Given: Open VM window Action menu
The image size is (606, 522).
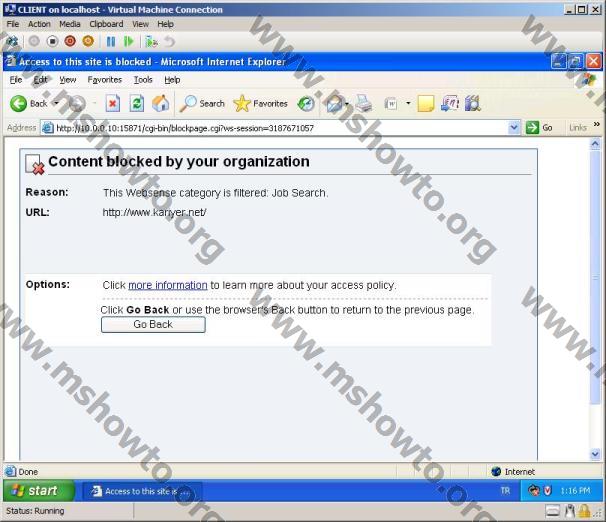Looking at the screenshot, I should tap(39, 24).
